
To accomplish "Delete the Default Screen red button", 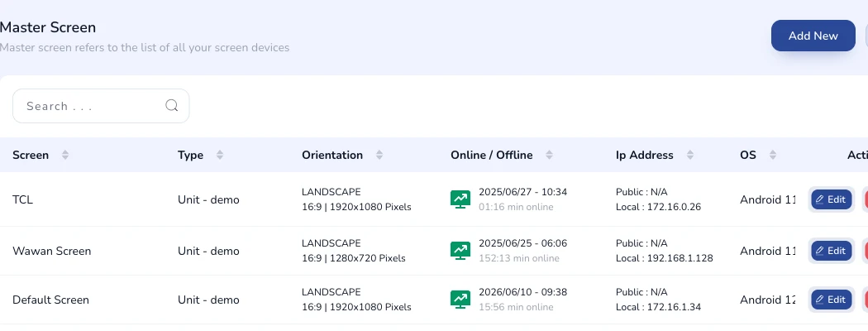I will pyautogui.click(x=866, y=300).
